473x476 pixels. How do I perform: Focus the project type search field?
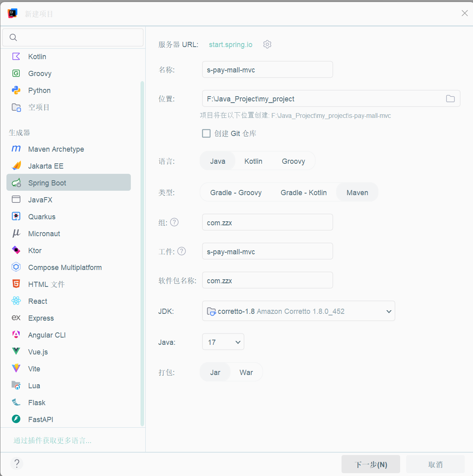(73, 37)
